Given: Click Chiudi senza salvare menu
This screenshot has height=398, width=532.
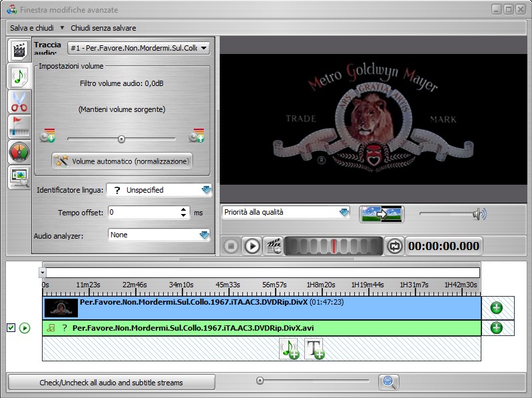Looking at the screenshot, I should coord(103,28).
